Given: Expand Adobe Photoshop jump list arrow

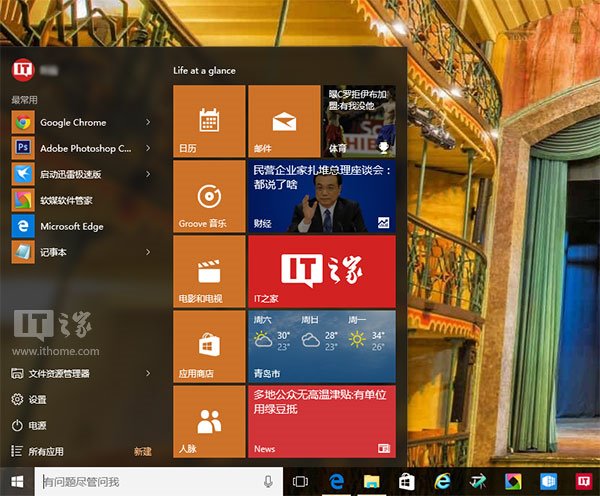Looking at the screenshot, I should click(x=148, y=148).
